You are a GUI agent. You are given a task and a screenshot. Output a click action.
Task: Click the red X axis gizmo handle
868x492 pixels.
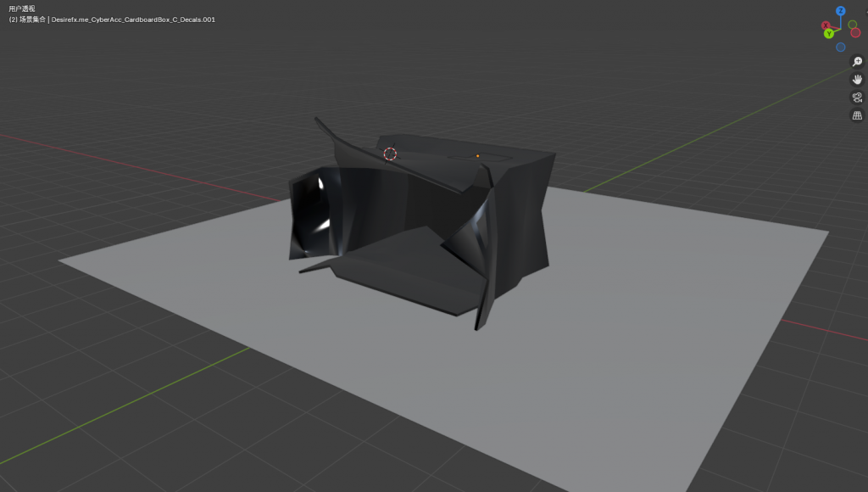pyautogui.click(x=826, y=25)
